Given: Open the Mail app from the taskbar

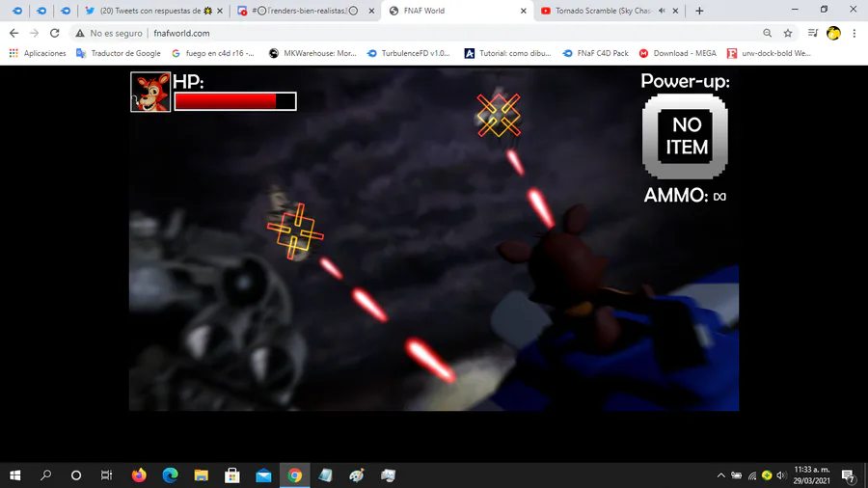Looking at the screenshot, I should (263, 475).
